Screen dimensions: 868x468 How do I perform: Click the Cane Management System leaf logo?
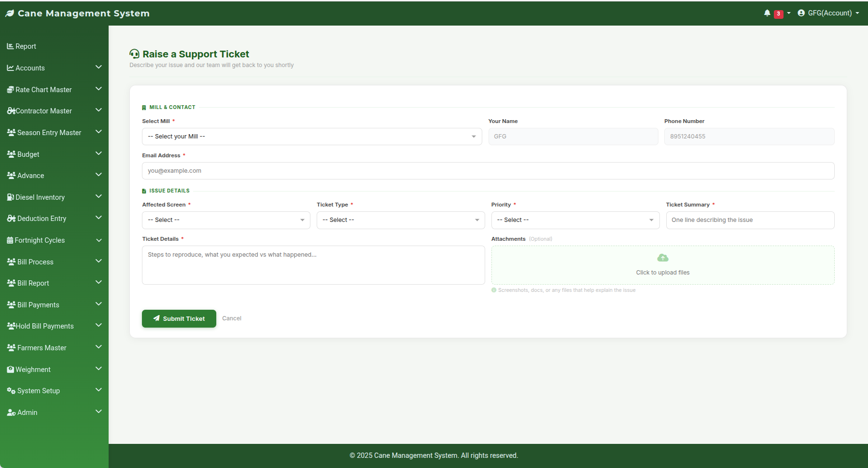[10, 14]
